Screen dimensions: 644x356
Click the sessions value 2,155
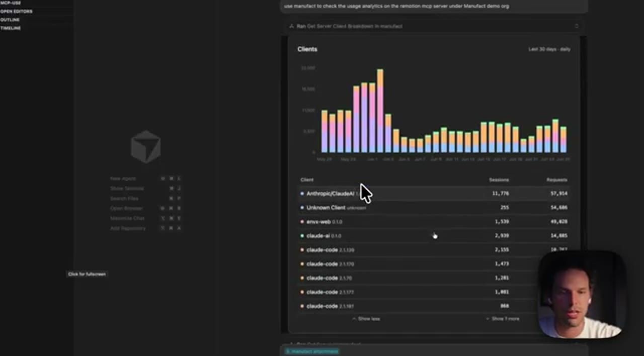[x=502, y=250]
